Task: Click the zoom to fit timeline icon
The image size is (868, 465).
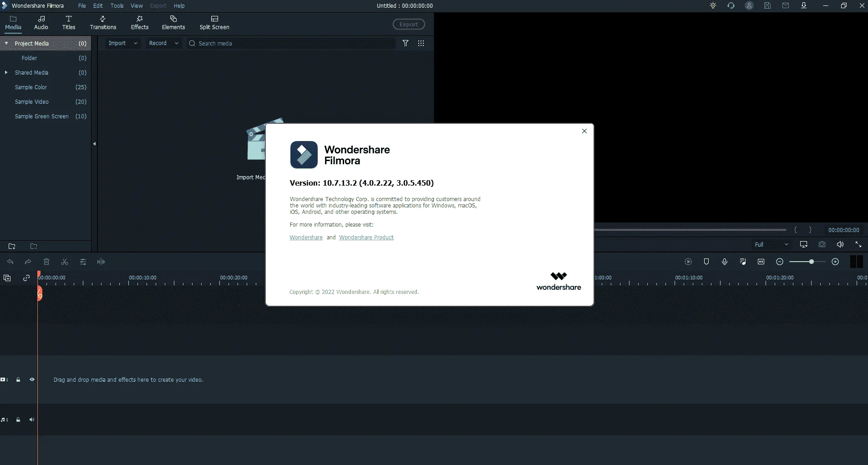Action: (x=761, y=262)
